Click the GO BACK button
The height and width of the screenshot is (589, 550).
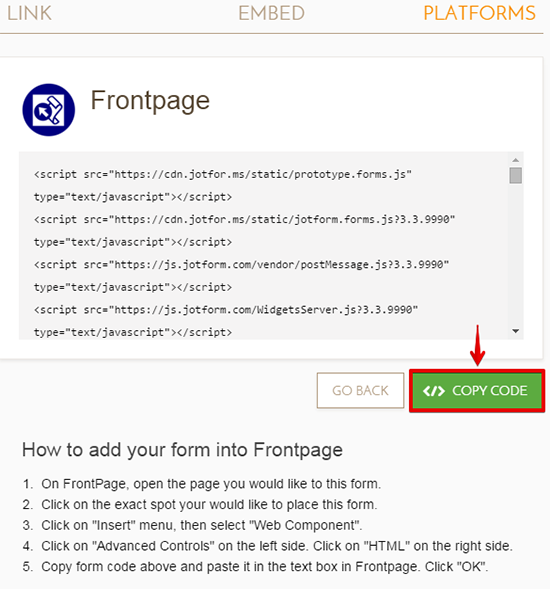(360, 390)
